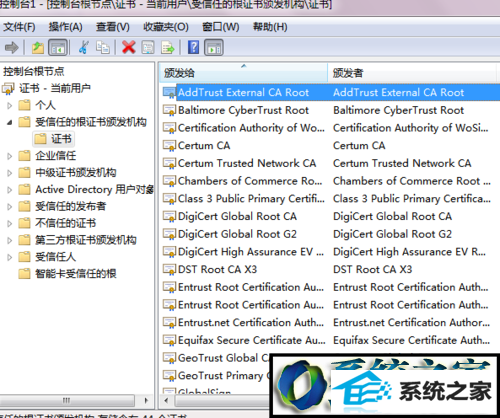
Task: Open the 窗口(W) menu
Action: coord(221,27)
